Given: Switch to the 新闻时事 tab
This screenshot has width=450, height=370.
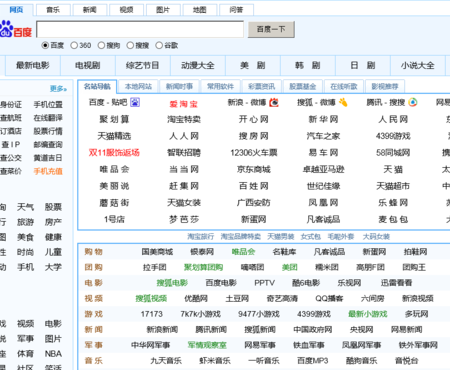Looking at the screenshot, I should click(179, 87).
